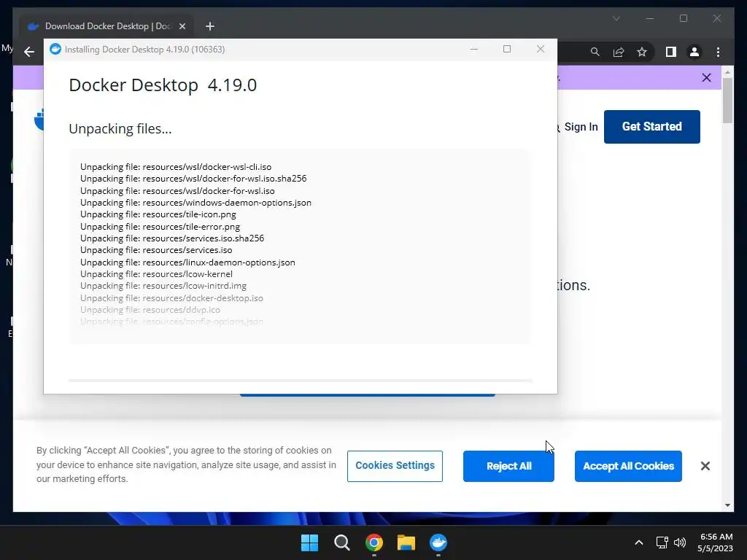Click the Chrome back arrow

point(29,52)
